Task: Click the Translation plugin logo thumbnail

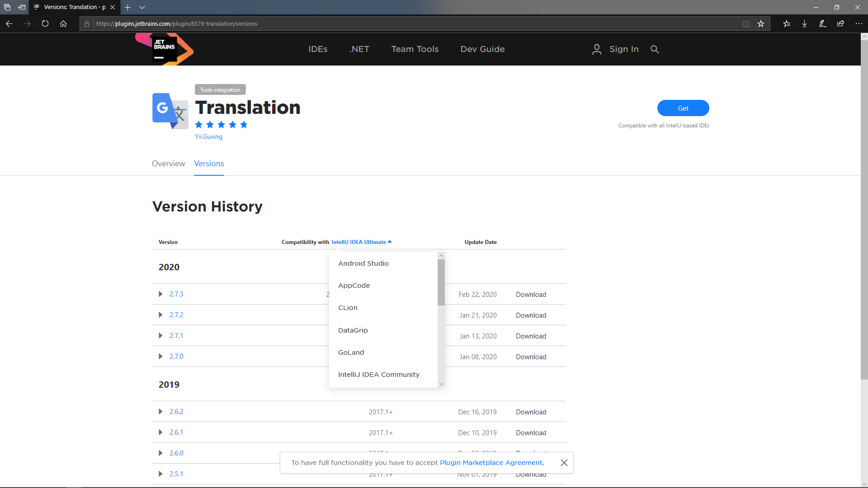Action: 170,111
